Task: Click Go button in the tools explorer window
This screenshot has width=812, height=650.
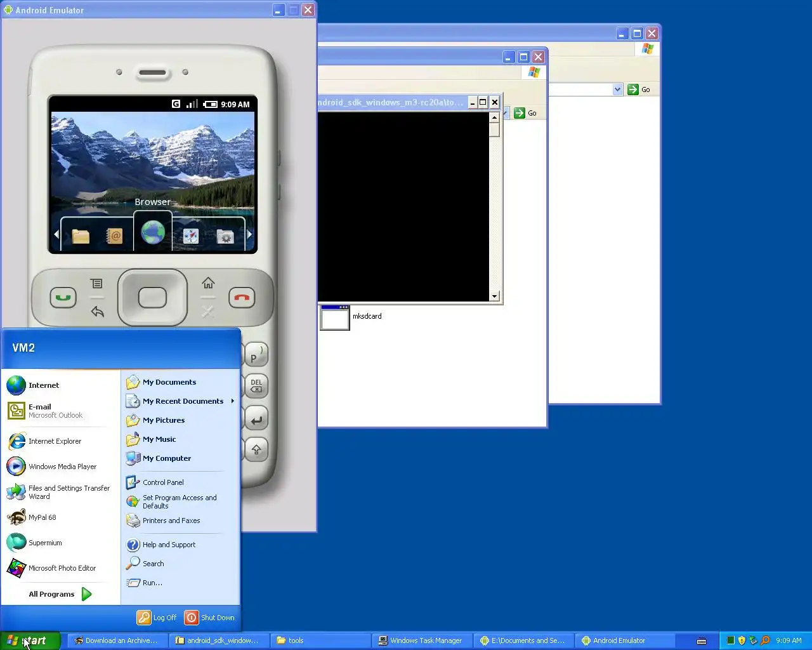Action: [x=526, y=113]
